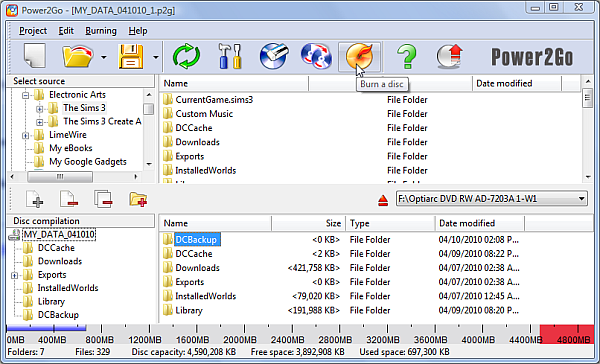The image size is (600, 364).
Task: Select the highlighted DCBackup row in compilation list
Action: tap(197, 240)
